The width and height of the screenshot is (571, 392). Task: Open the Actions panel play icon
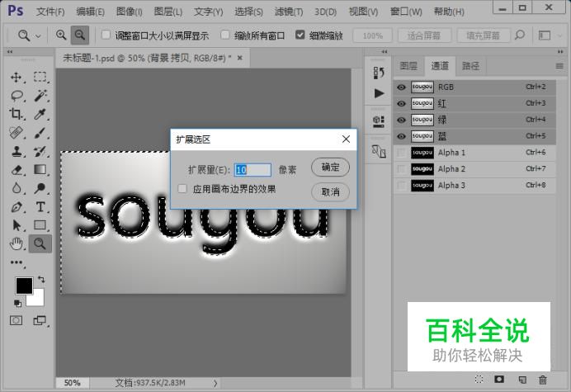[379, 93]
